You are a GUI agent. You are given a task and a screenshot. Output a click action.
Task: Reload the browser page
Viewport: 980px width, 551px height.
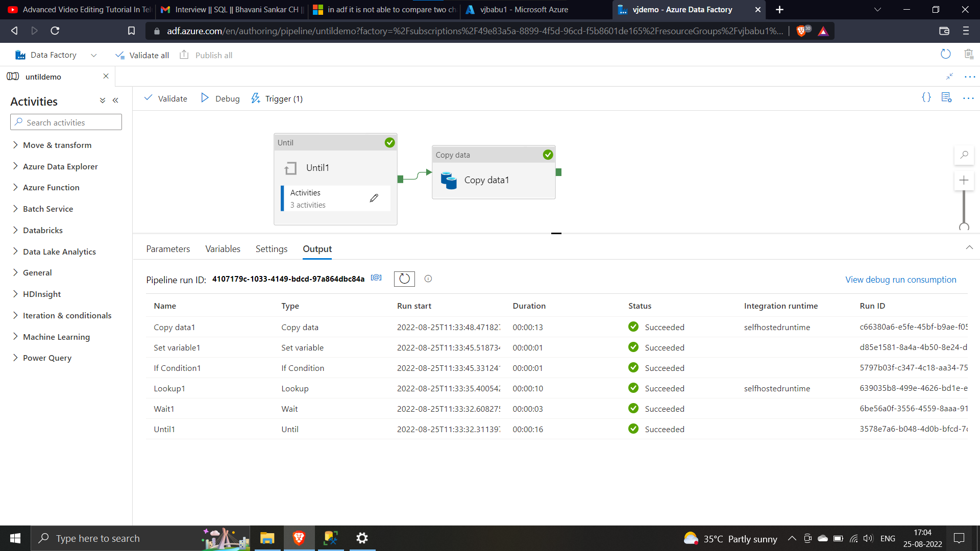[x=55, y=31]
